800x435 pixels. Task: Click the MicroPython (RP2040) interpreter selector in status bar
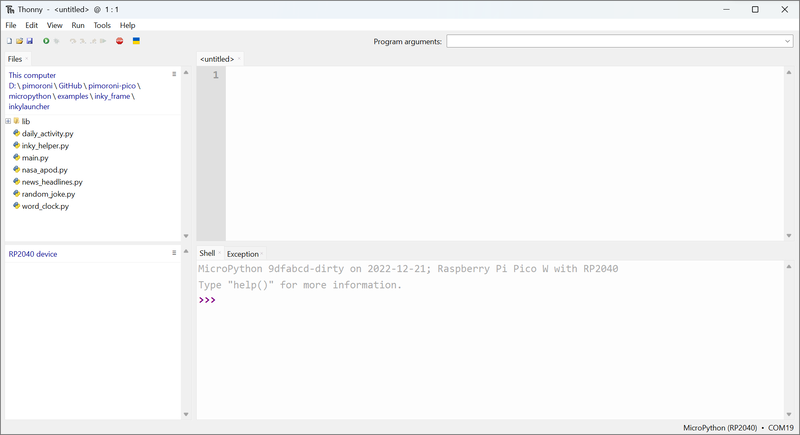click(x=721, y=427)
